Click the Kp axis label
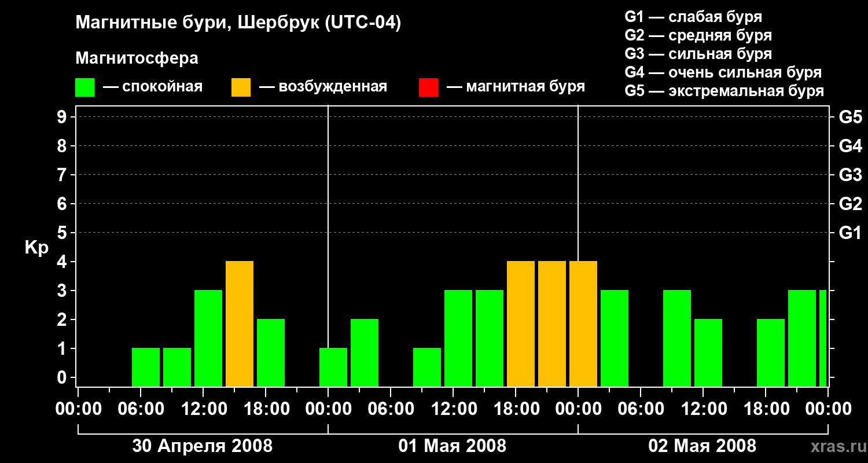 (36, 248)
